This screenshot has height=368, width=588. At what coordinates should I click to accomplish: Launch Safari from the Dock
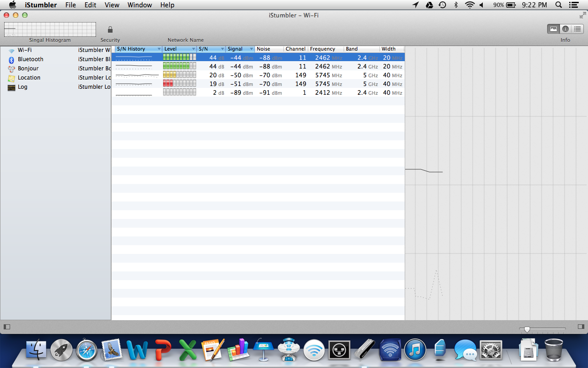tap(87, 350)
